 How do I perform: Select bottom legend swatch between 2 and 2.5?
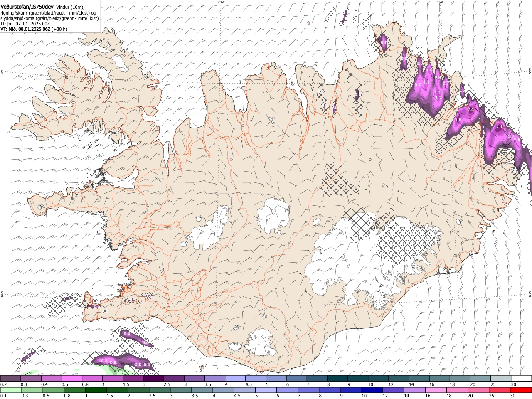click(138, 390)
